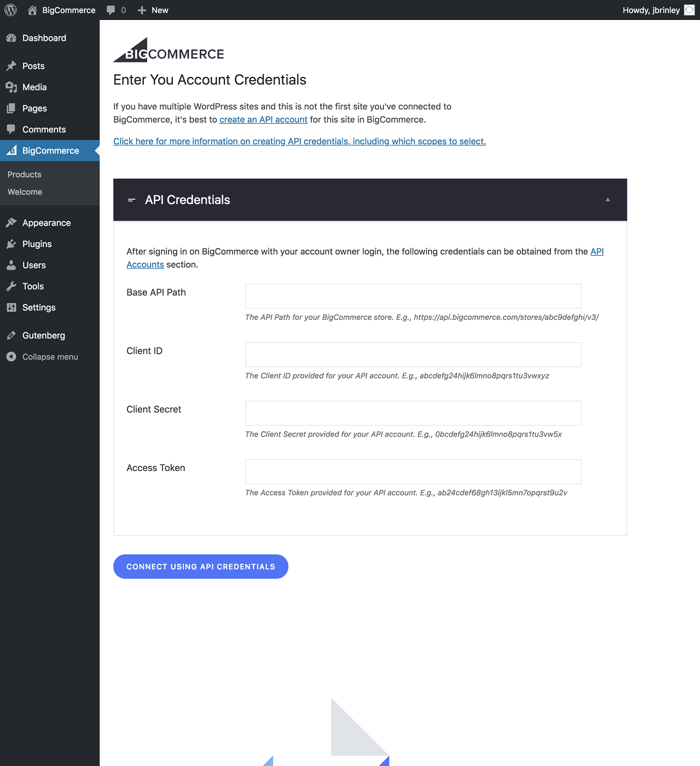Click the API Credentials panel handle icon
700x766 pixels.
pyautogui.click(x=131, y=200)
